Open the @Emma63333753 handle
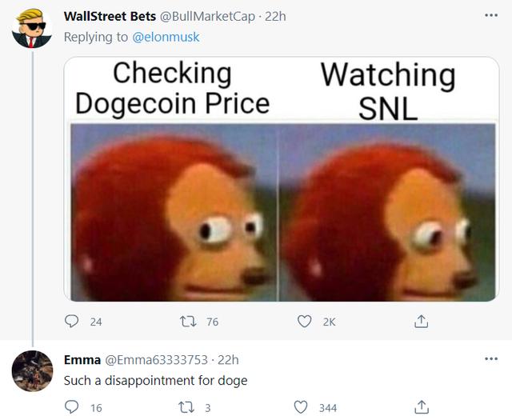Image resolution: width=512 pixels, height=420 pixels. pyautogui.click(x=156, y=360)
